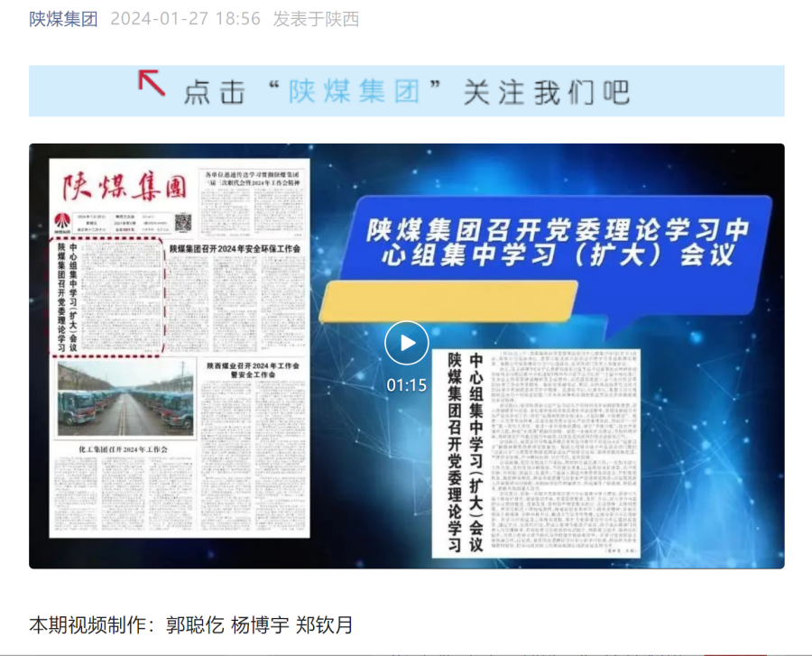Open the 陕煤集团 account link at top
Viewport: 812px width, 656px height.
[x=63, y=19]
